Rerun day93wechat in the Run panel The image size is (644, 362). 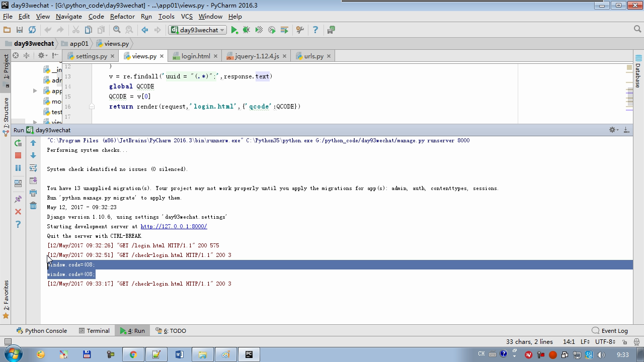18,143
